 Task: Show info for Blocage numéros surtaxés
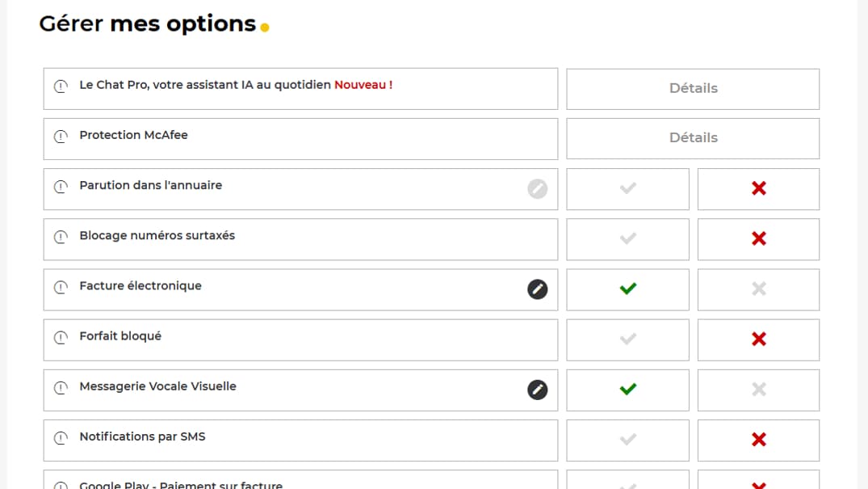(x=61, y=238)
